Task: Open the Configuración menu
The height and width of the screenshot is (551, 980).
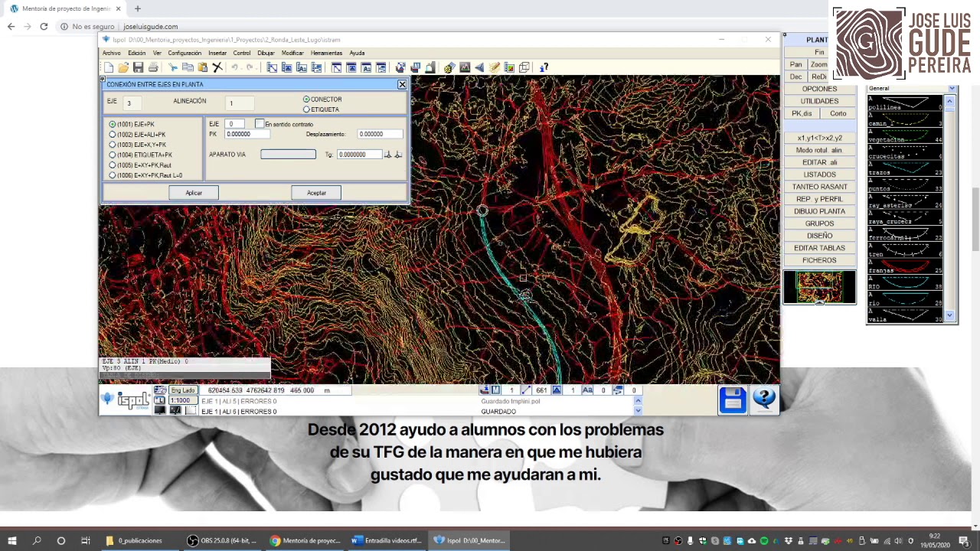Action: (185, 53)
